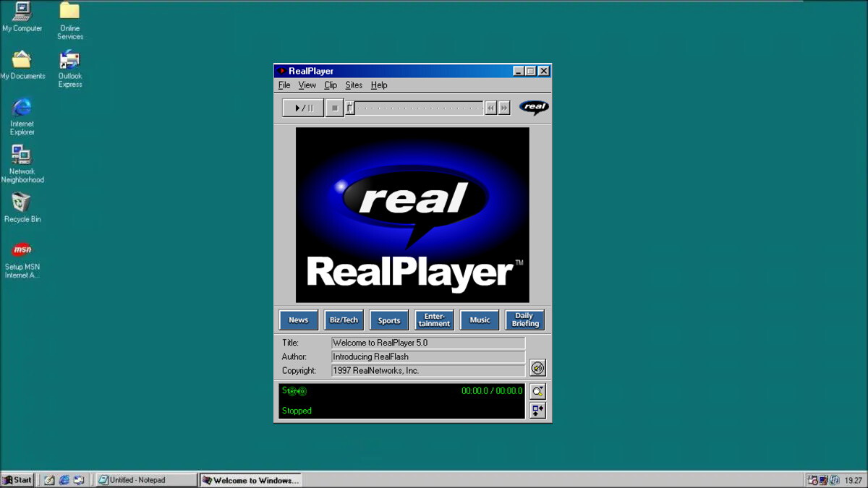868x488 pixels.
Task: Click the Real logo icon in the toolbar
Action: pyautogui.click(x=534, y=107)
